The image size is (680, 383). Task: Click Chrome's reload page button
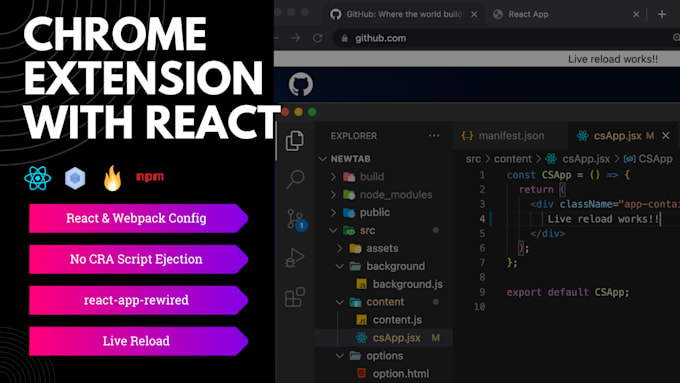tap(317, 38)
